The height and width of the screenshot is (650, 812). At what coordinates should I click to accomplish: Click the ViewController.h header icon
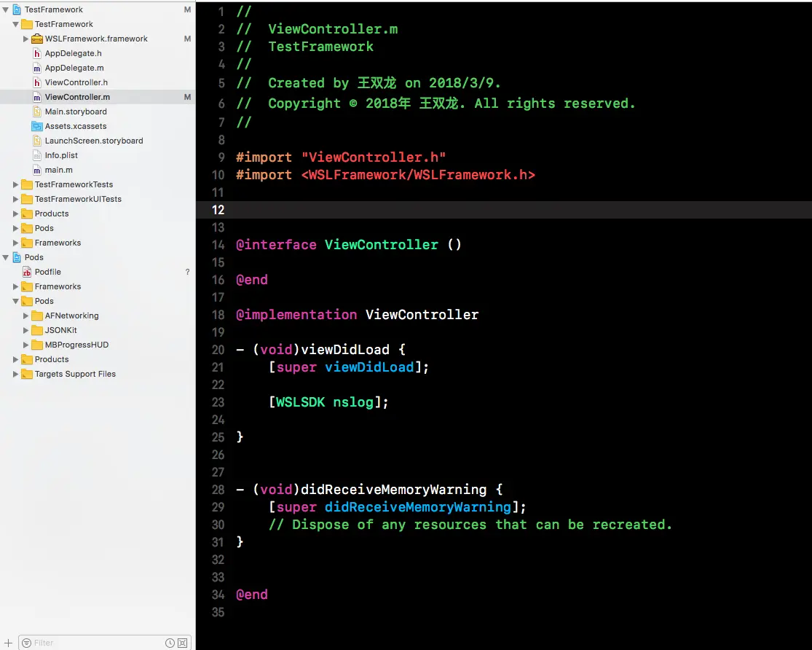coord(36,82)
